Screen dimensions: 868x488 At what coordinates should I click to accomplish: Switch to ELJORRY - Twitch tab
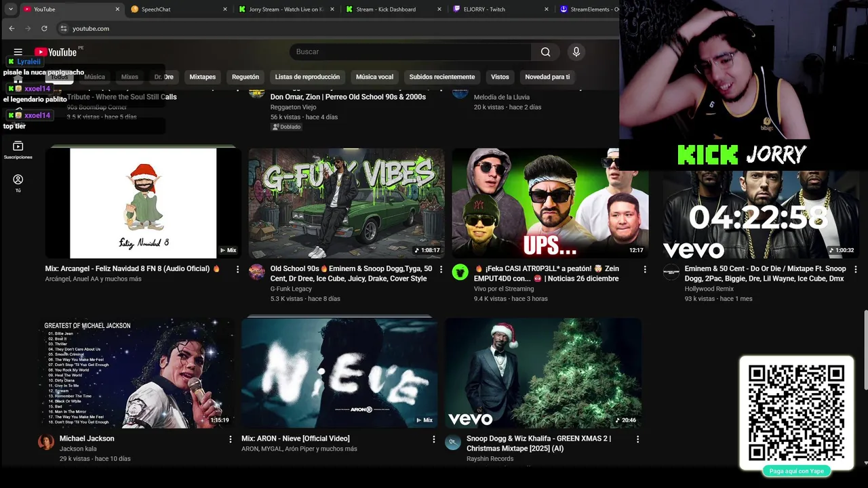[501, 9]
